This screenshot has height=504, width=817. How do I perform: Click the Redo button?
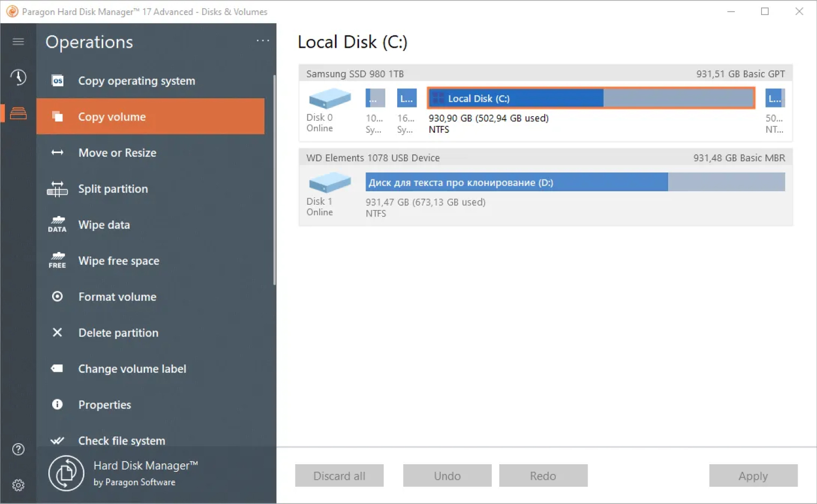(543, 476)
